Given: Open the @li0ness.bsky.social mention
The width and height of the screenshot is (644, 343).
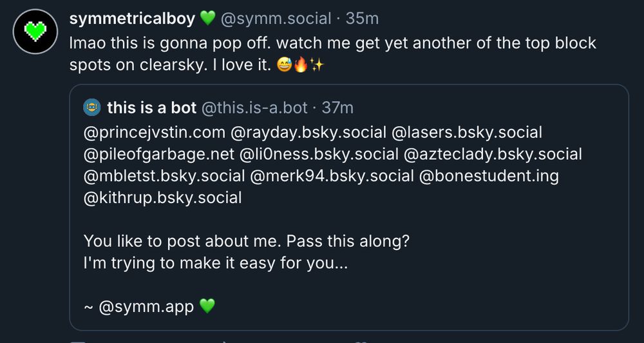Looking at the screenshot, I should 319,154.
